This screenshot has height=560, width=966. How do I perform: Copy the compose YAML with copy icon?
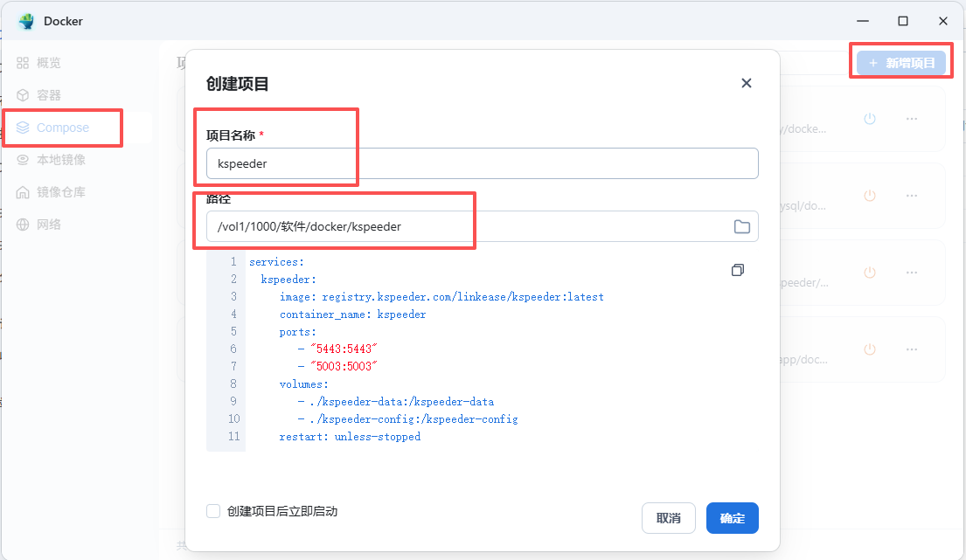(737, 271)
